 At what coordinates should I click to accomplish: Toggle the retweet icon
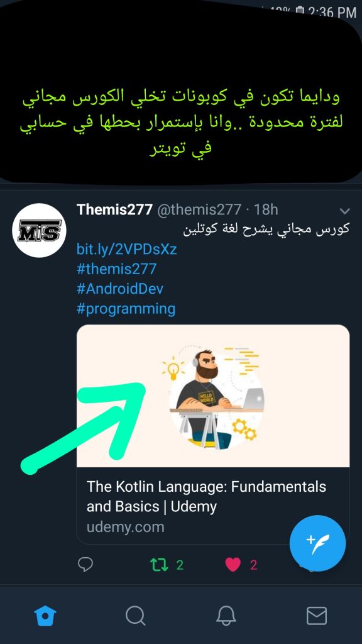pos(160,565)
